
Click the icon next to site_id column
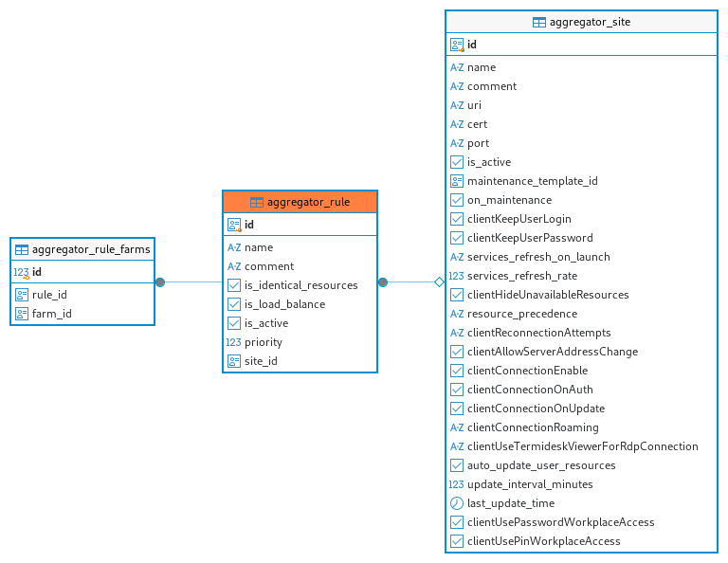tap(234, 361)
